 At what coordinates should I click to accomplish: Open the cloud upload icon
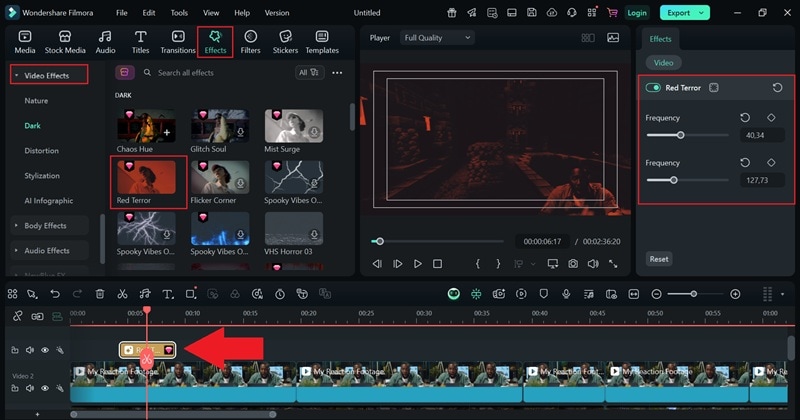click(552, 13)
